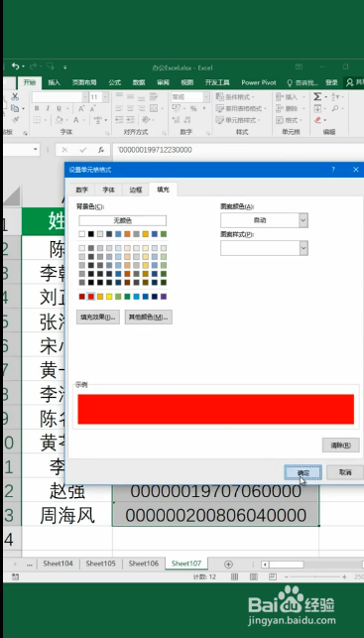Open the 单元格样式 dropdown

coord(238,120)
